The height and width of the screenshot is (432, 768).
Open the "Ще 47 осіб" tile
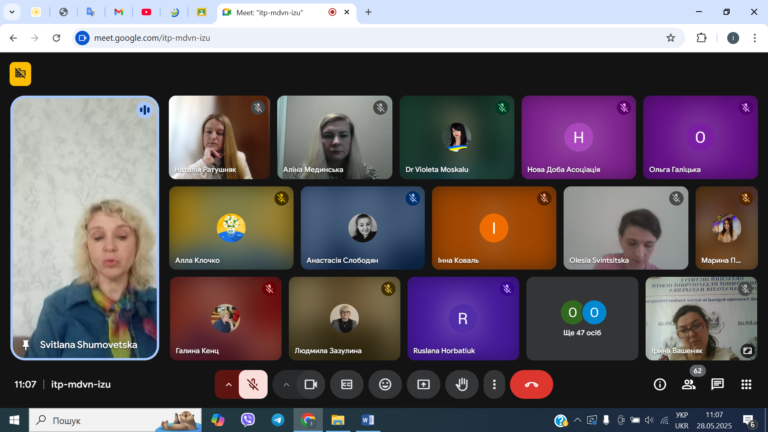pyautogui.click(x=582, y=319)
